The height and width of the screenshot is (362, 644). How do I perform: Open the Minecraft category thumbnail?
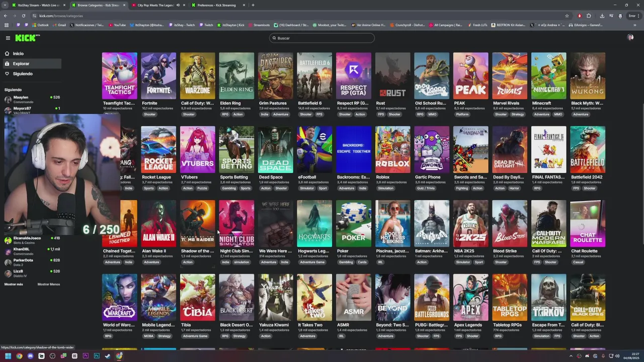click(548, 75)
